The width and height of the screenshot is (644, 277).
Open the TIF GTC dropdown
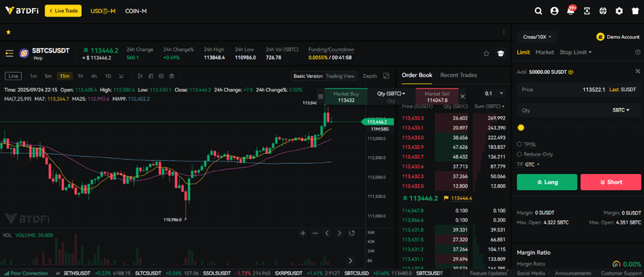tap(528, 164)
